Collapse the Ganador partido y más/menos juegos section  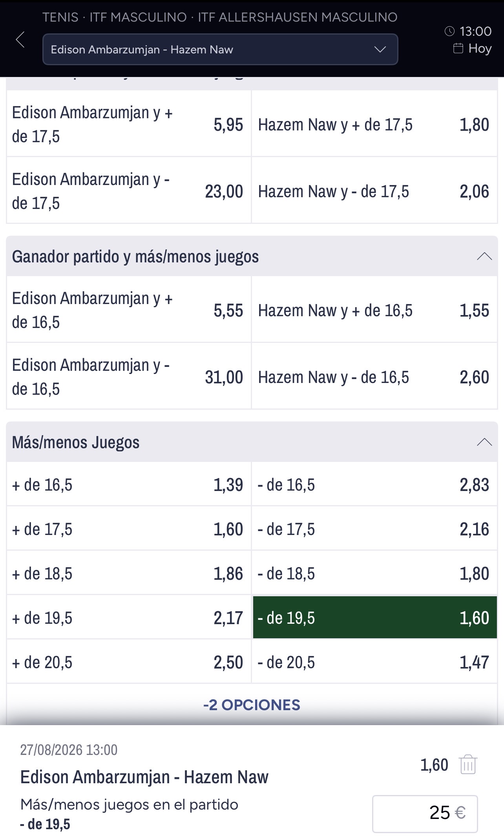point(484,256)
